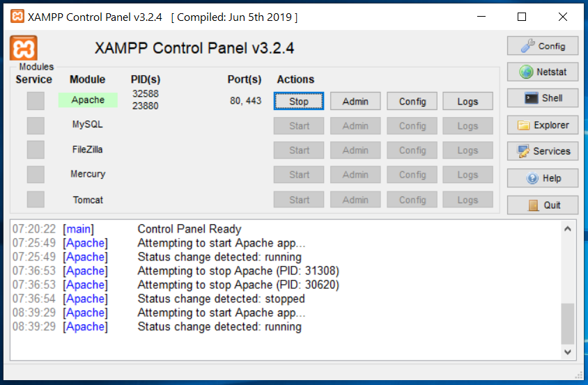The image size is (588, 385).
Task: Toggle Mercury service install checkbox
Action: click(36, 175)
